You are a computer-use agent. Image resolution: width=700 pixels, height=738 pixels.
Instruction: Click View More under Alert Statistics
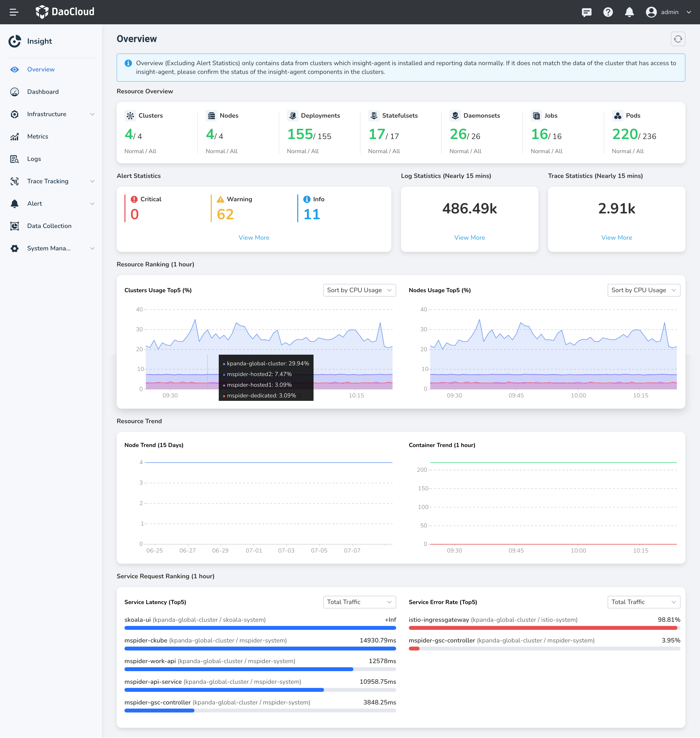click(254, 238)
